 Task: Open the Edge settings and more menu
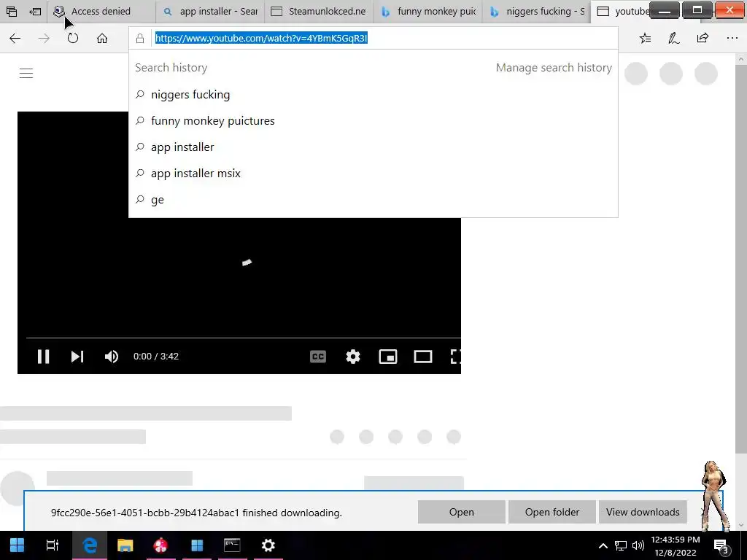(x=732, y=38)
